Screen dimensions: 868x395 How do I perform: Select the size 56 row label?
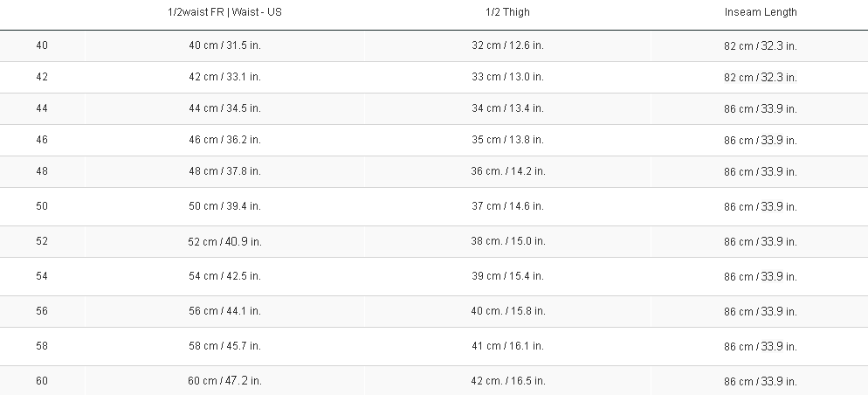42,311
